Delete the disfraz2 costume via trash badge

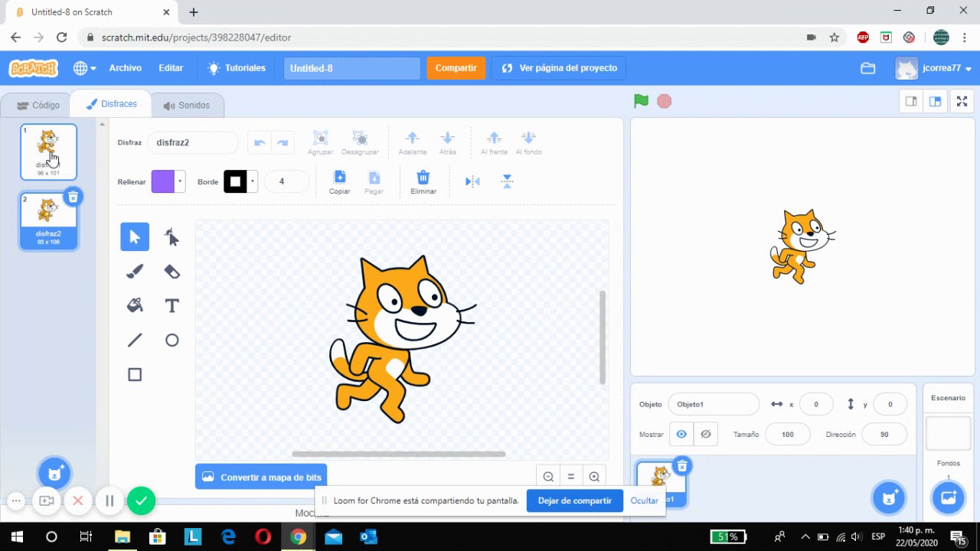click(x=73, y=197)
